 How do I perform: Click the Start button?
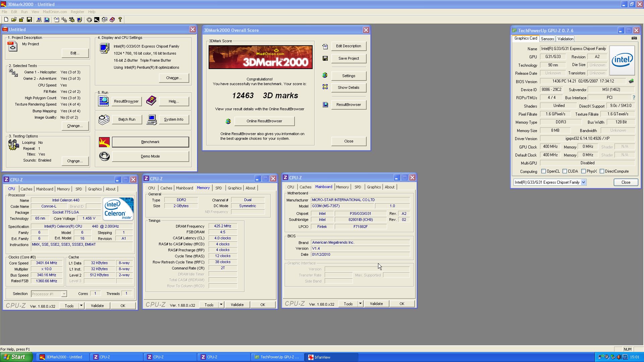click(x=16, y=357)
